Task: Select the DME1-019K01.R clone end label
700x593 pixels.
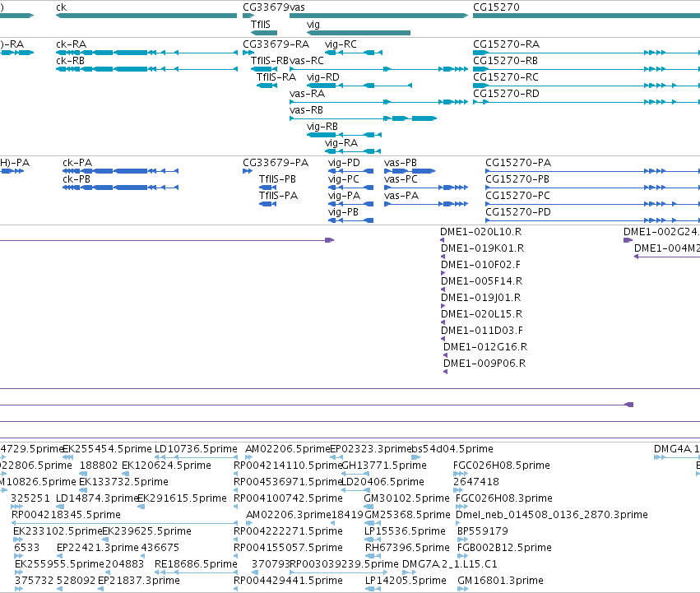Action: pyautogui.click(x=483, y=248)
